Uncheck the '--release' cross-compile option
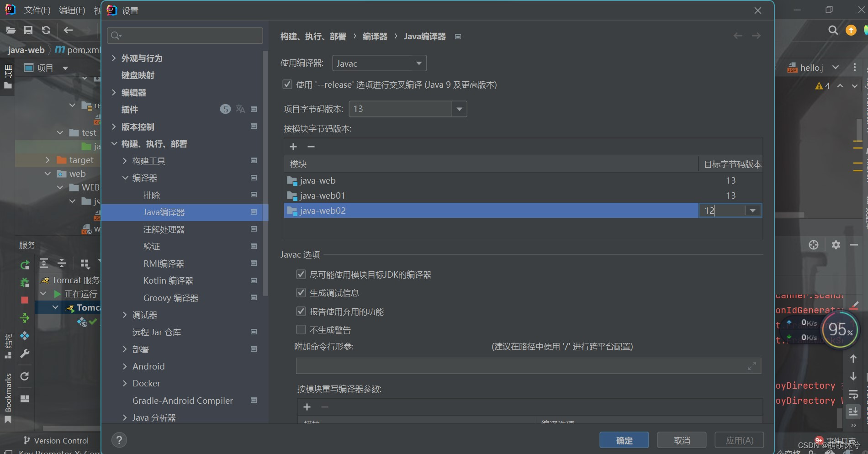The image size is (868, 454). point(287,84)
